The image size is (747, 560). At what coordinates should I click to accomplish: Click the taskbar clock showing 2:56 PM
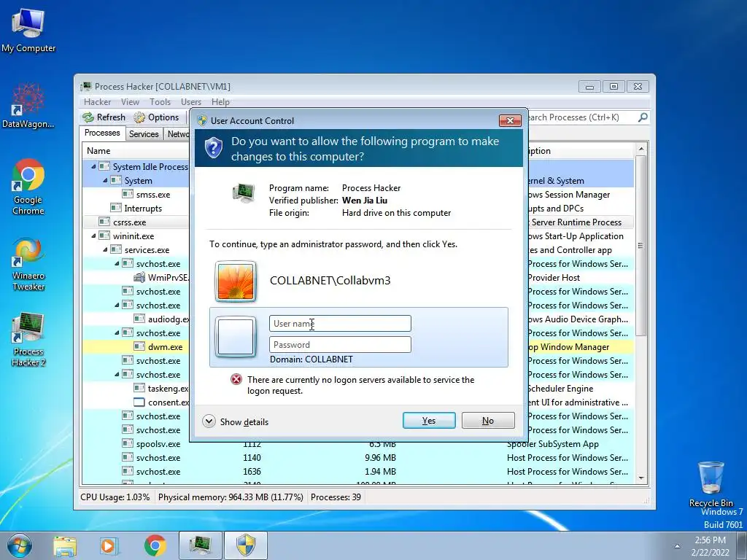tap(711, 546)
